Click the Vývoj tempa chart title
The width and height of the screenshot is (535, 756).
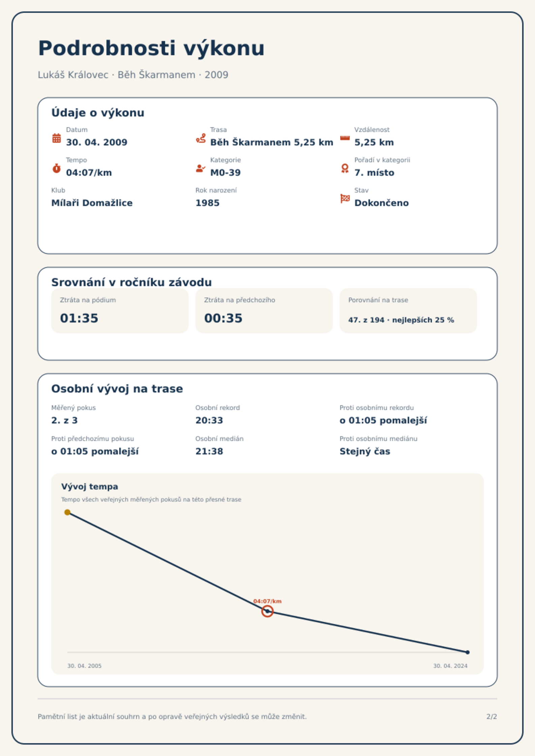pos(90,487)
